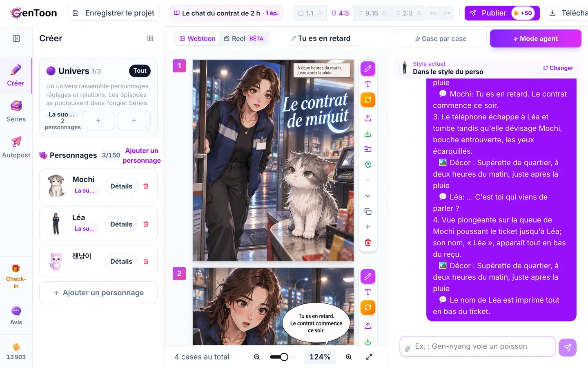Download case 1 image
Viewport: 588px width, 368px height.
[368, 134]
